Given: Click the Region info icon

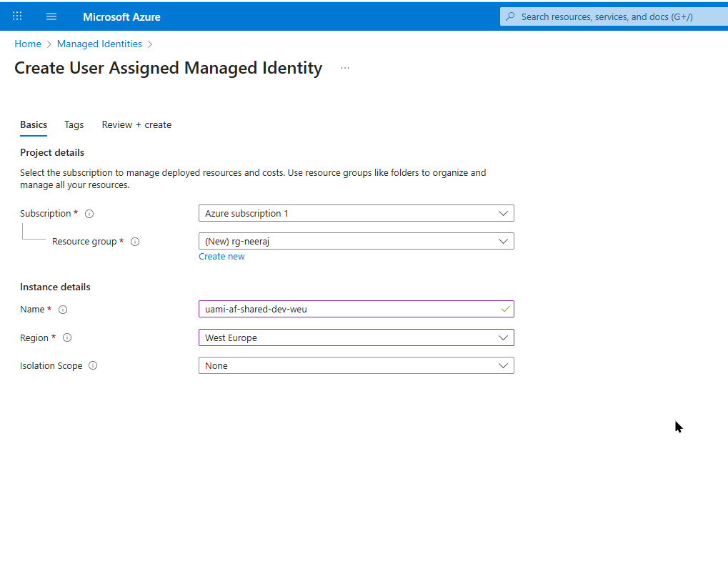Looking at the screenshot, I should tap(67, 338).
